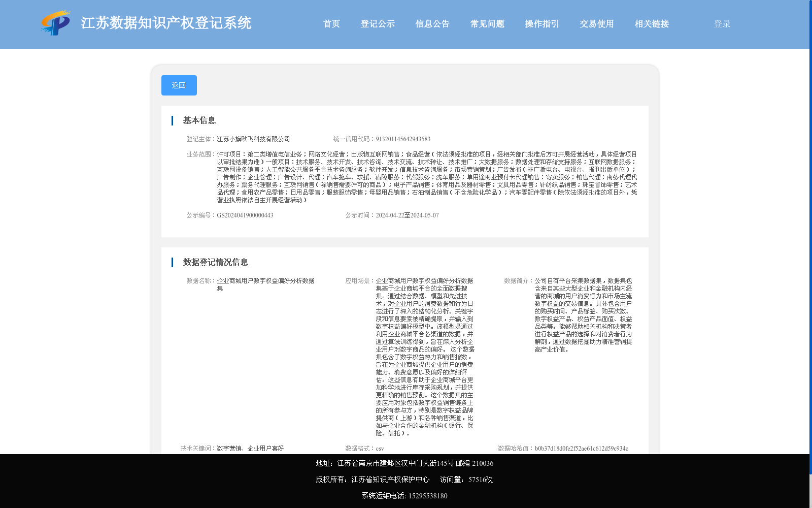This screenshot has height=508, width=812.
Task: Click the 技术关键词 label
Action: tap(198, 449)
